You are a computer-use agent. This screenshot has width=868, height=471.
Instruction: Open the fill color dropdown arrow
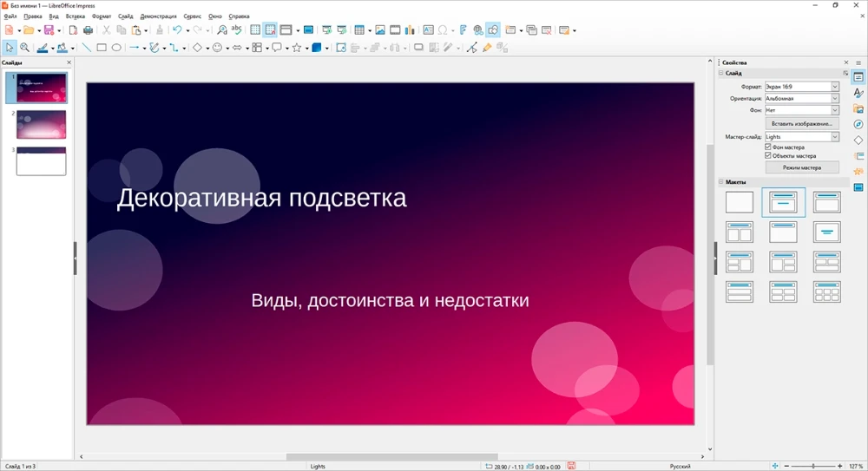(73, 49)
